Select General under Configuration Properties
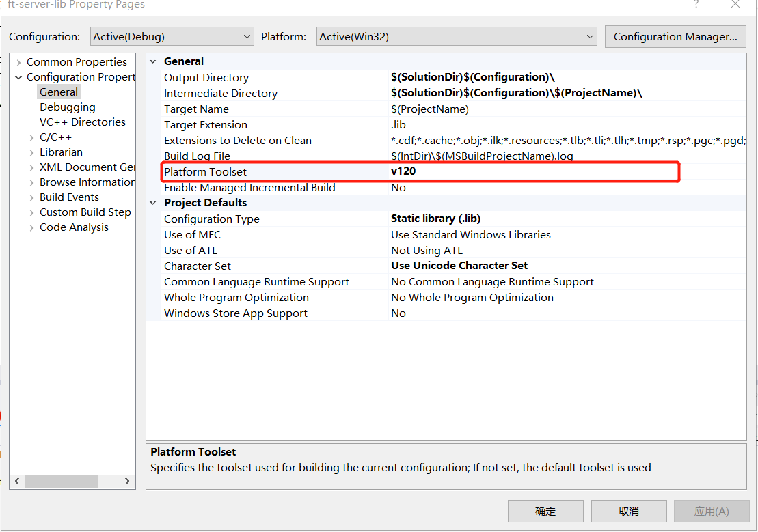Image resolution: width=758 pixels, height=532 pixels. click(x=58, y=91)
